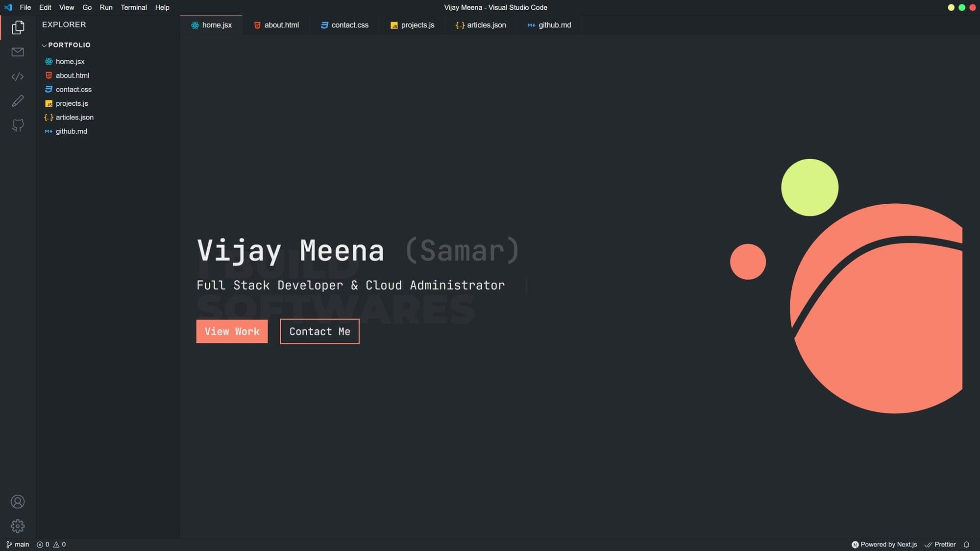
Task: Open the Go menu
Action: click(87, 7)
